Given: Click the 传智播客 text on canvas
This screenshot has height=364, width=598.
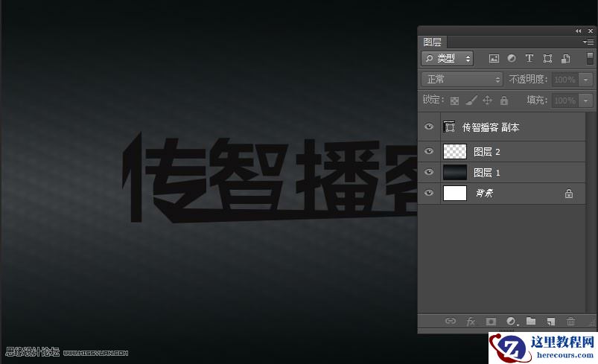Looking at the screenshot, I should coord(269,177).
